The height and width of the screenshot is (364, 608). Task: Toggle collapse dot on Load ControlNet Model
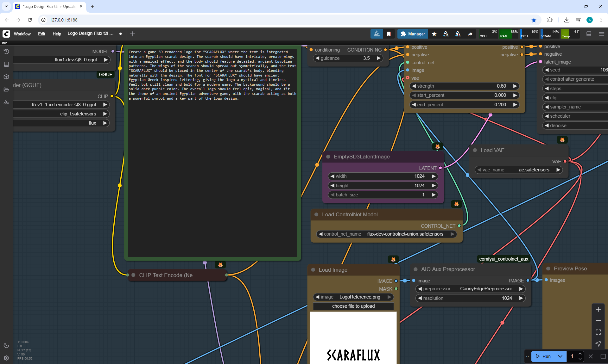tap(316, 214)
